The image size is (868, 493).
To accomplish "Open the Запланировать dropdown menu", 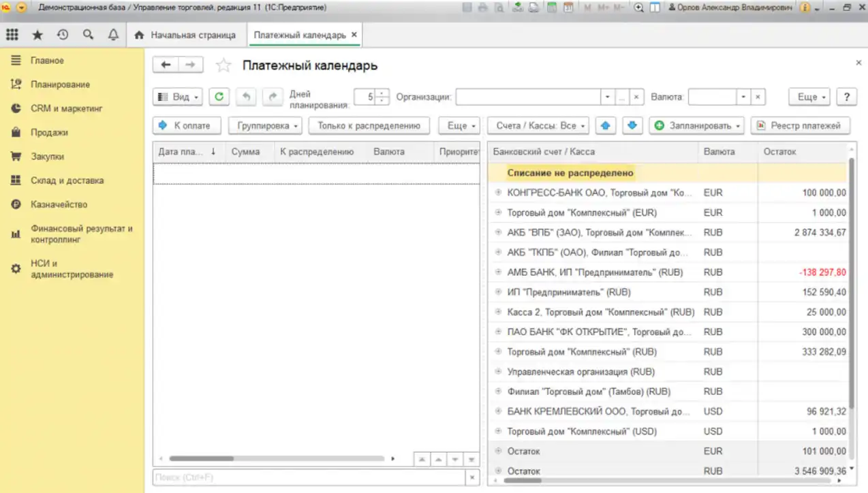I will click(696, 126).
